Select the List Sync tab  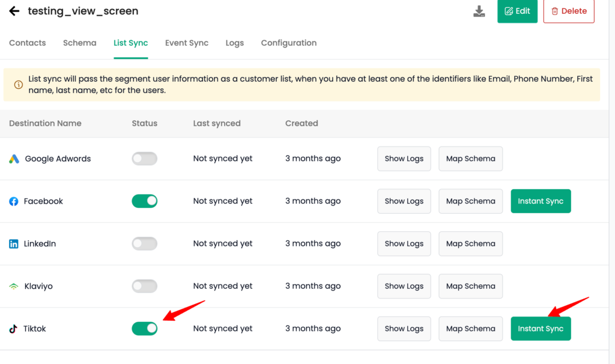pos(130,43)
